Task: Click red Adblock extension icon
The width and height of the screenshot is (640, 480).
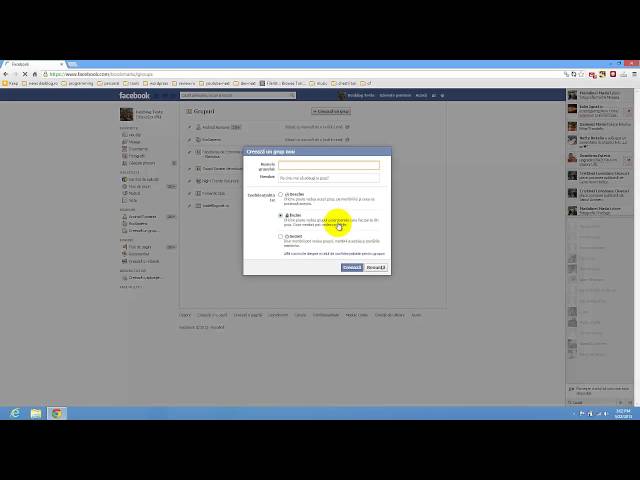Action: [x=613, y=74]
